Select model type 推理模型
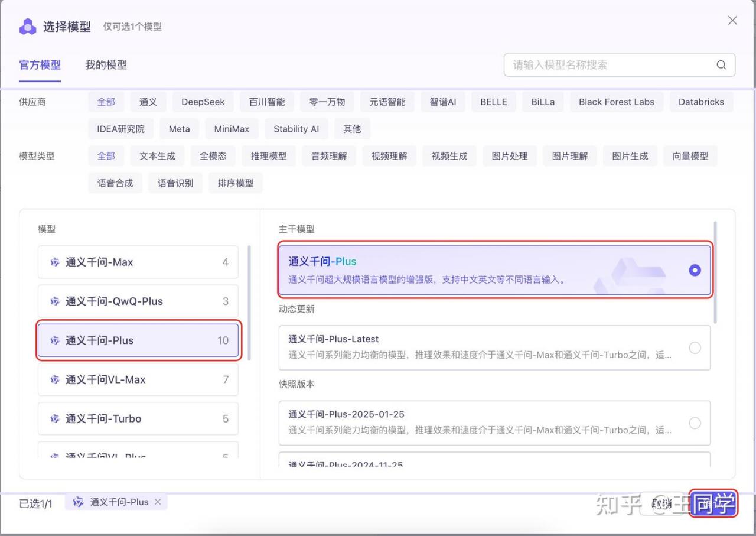 (x=269, y=156)
